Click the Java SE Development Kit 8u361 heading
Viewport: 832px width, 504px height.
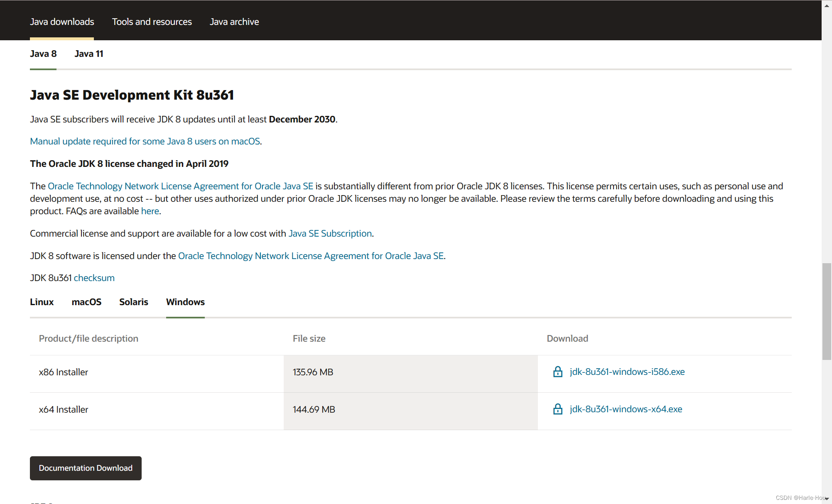(x=132, y=95)
